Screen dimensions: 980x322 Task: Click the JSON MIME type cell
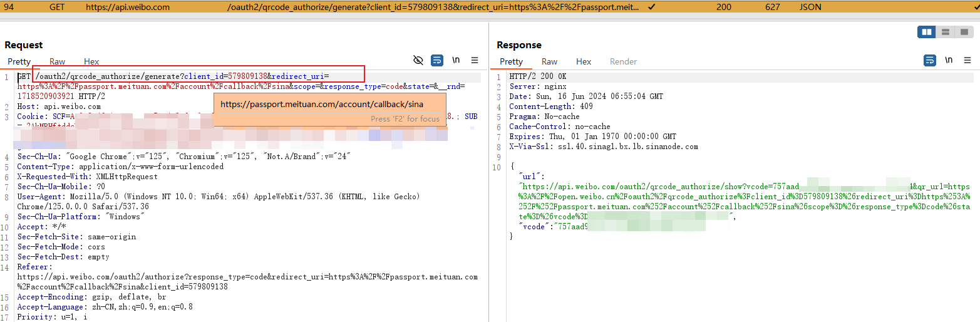[x=810, y=8]
